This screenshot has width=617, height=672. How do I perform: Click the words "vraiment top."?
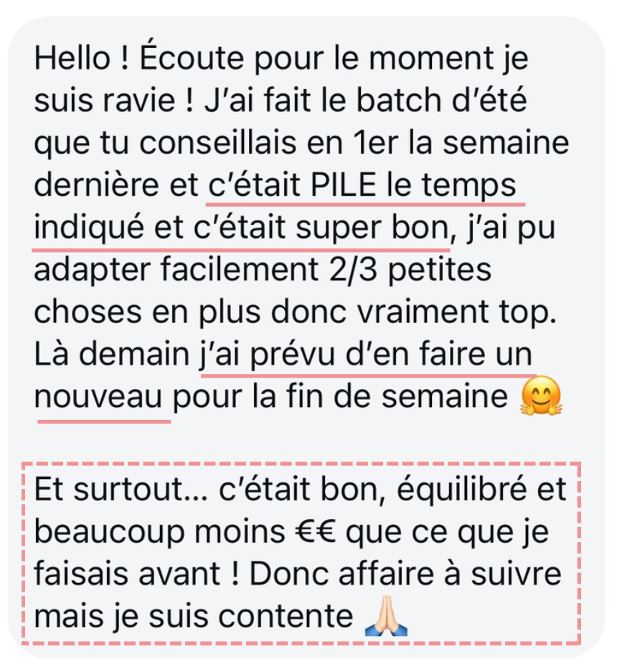[x=457, y=312]
